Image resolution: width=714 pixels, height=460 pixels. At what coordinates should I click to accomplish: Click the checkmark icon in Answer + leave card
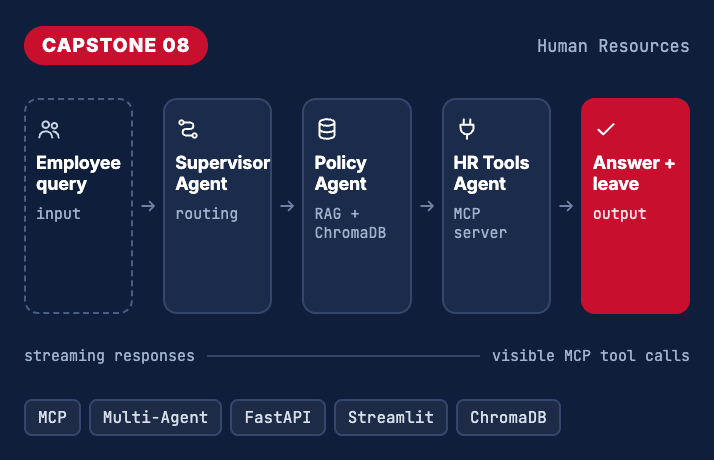pyautogui.click(x=606, y=129)
